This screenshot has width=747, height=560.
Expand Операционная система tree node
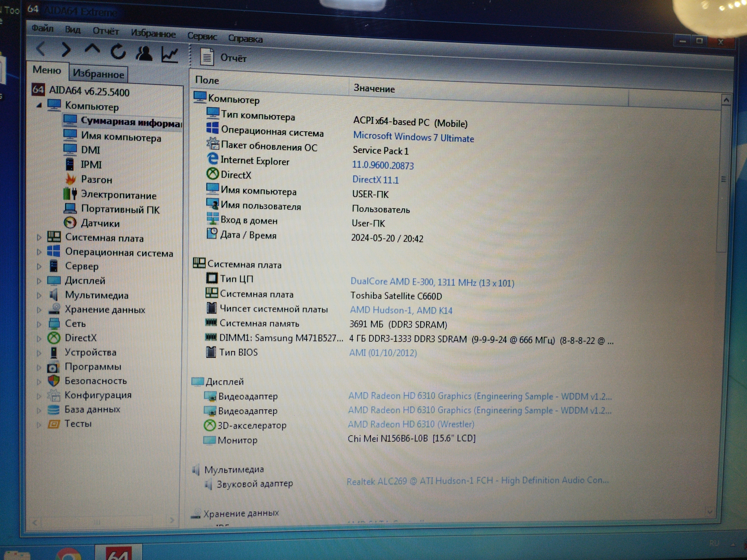tap(39, 252)
